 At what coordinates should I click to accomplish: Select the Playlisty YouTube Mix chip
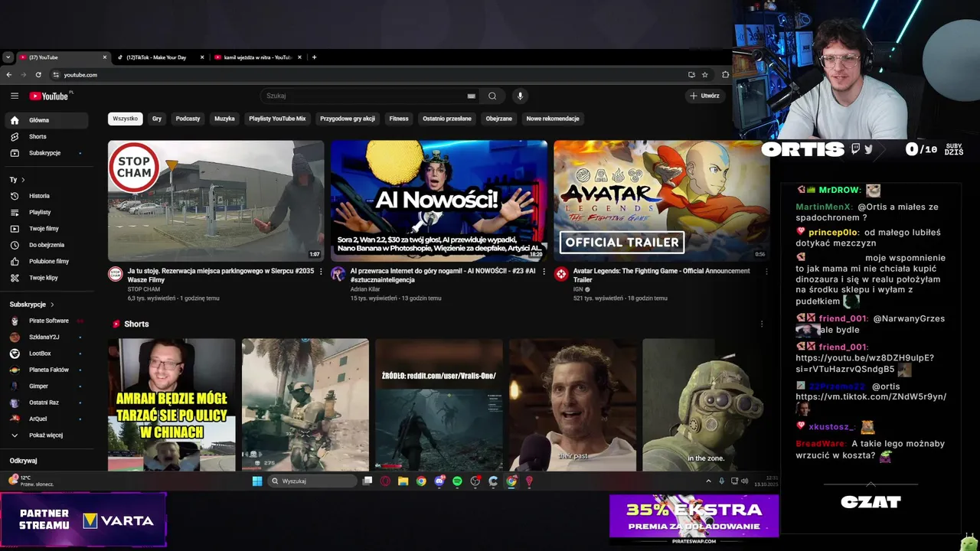click(x=277, y=119)
